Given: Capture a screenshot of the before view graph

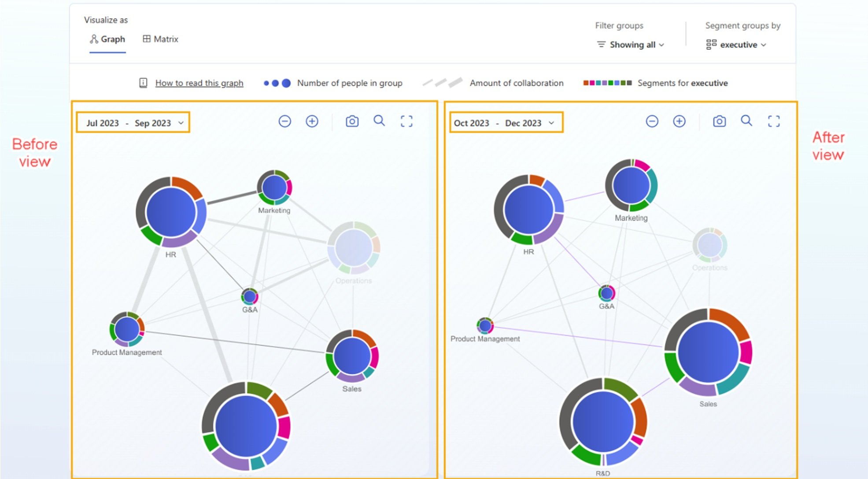Looking at the screenshot, I should point(351,121).
